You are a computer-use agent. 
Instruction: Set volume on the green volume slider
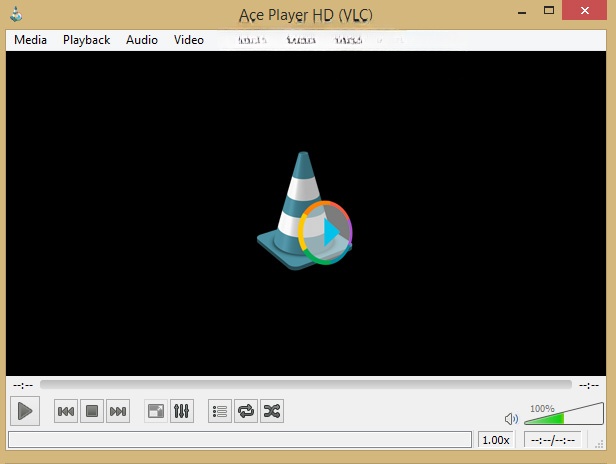(x=564, y=413)
